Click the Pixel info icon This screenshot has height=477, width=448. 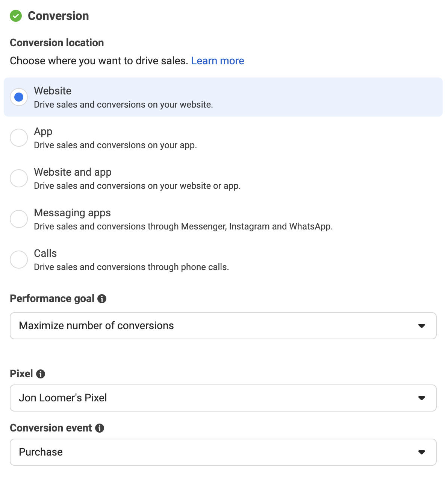41,374
